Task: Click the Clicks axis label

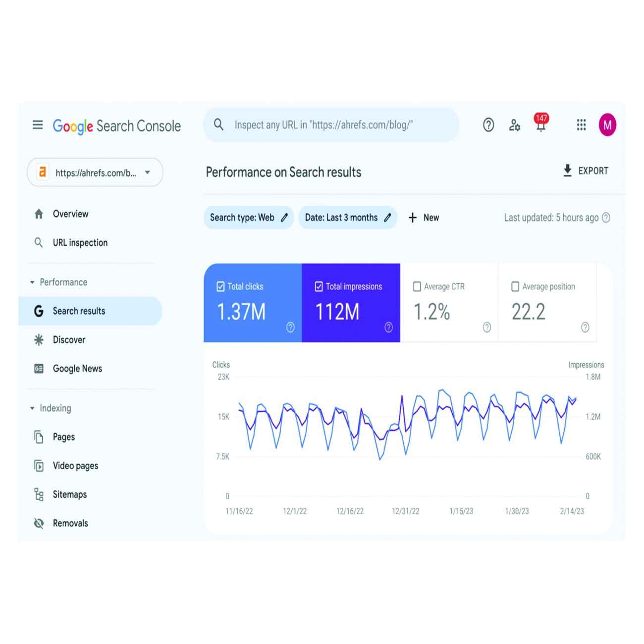Action: 221,365
